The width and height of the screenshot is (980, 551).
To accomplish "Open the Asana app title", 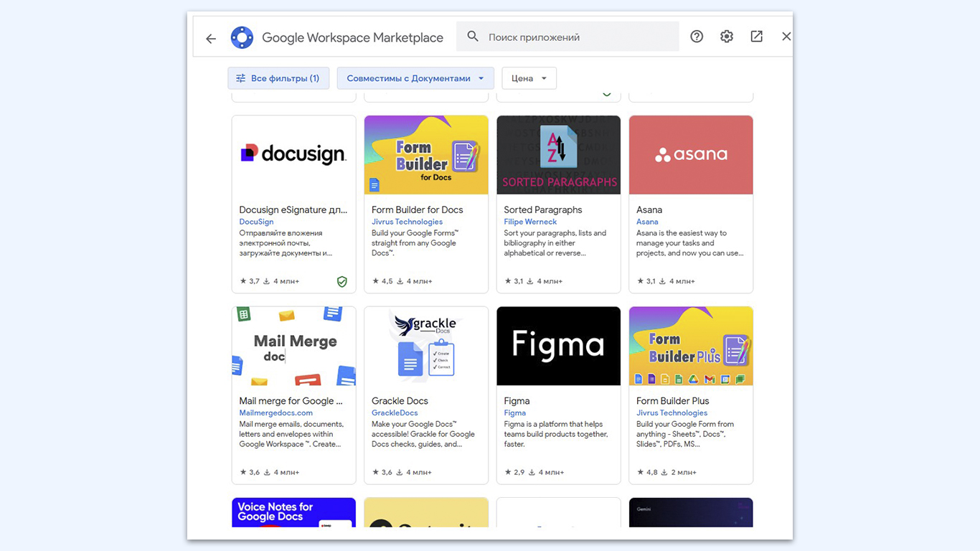I will pos(649,210).
